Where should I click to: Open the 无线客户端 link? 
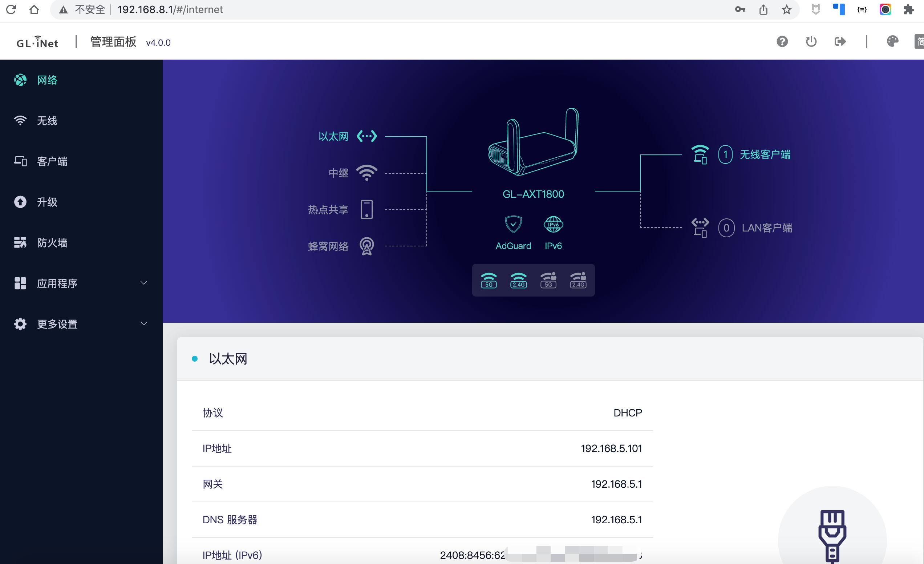765,154
